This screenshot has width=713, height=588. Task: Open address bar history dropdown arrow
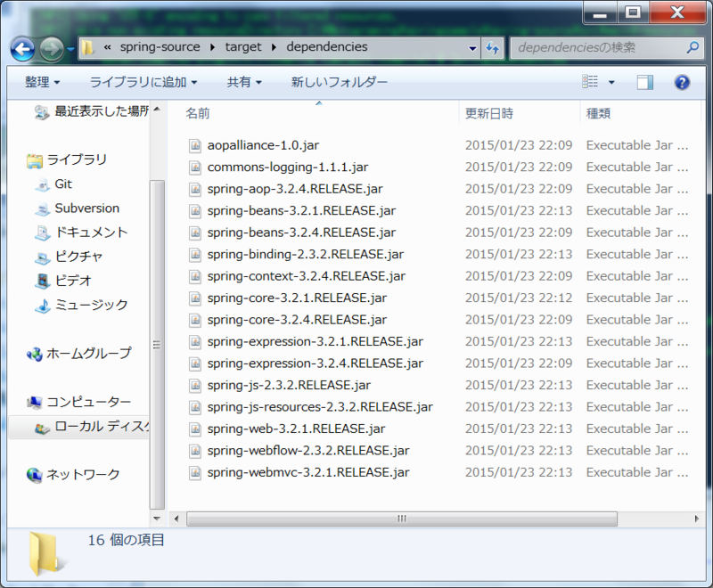point(472,48)
